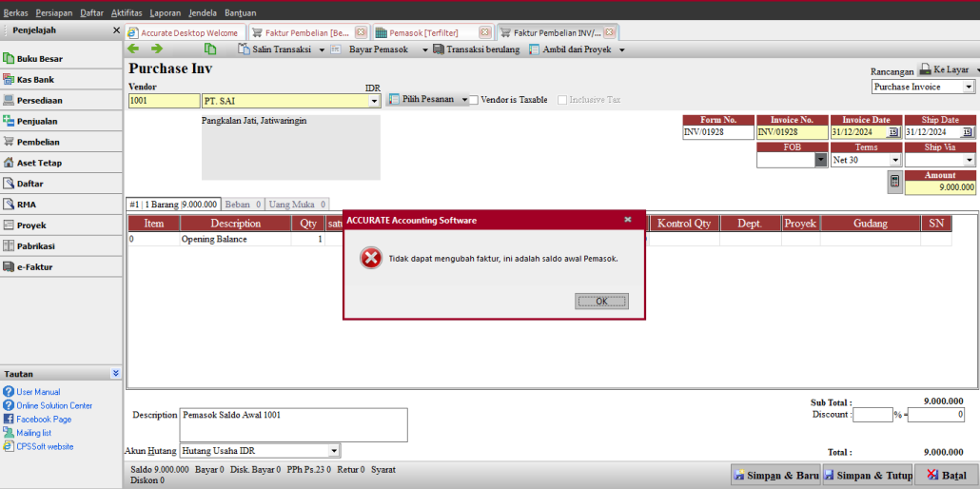Click the Transaksi berulang toolbar icon
980x489 pixels.
tap(440, 49)
